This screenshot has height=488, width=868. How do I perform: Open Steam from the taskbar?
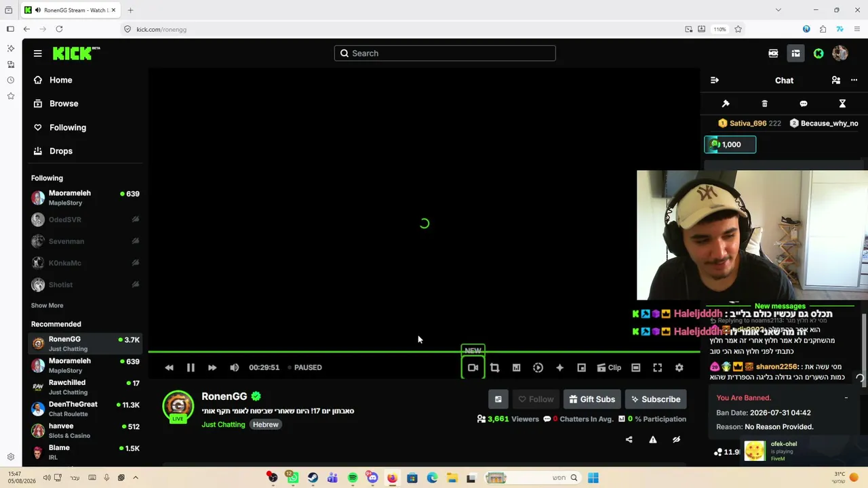(x=313, y=478)
